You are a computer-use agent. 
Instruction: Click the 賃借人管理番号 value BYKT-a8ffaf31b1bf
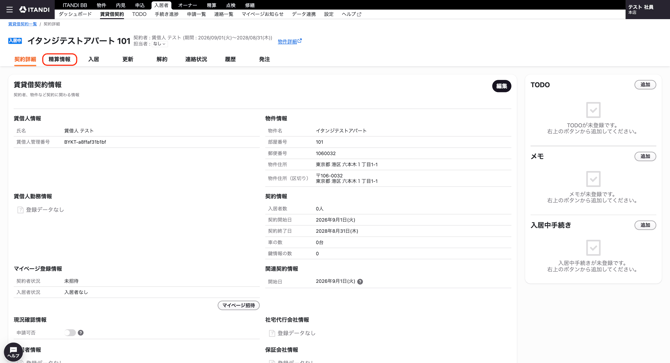point(85,142)
